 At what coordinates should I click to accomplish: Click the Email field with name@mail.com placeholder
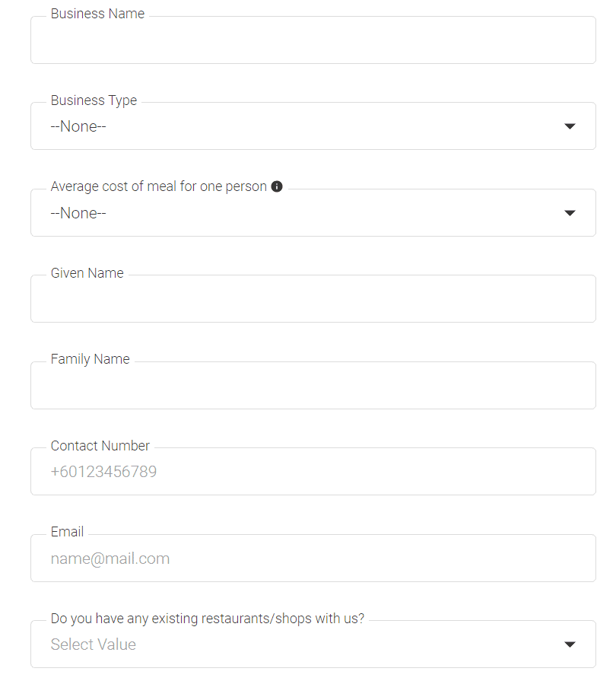tap(313, 558)
